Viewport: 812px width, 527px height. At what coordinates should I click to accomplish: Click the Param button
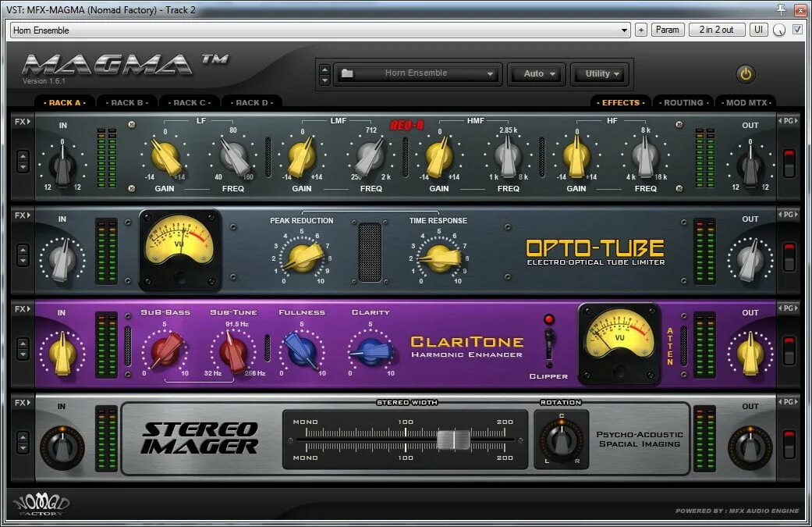pos(668,30)
